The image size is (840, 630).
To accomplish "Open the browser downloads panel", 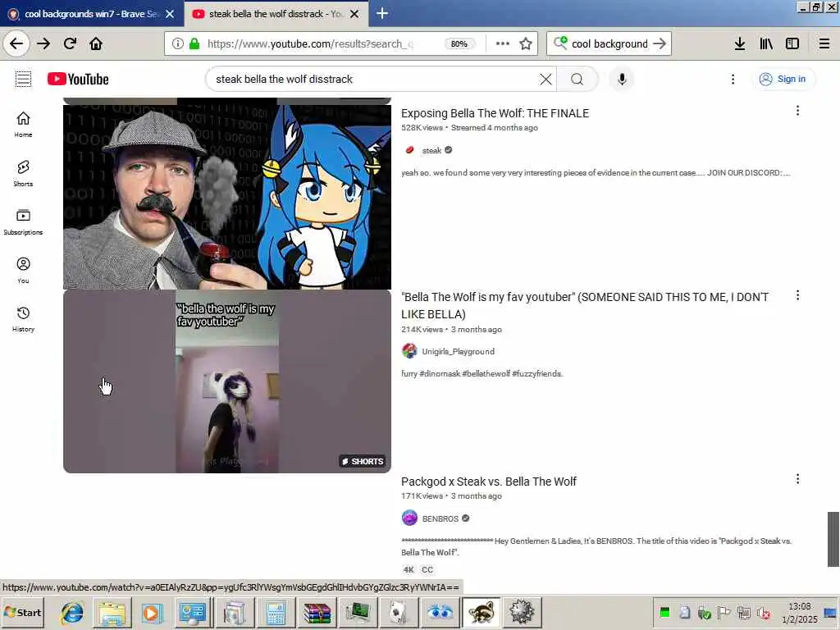I will click(740, 43).
